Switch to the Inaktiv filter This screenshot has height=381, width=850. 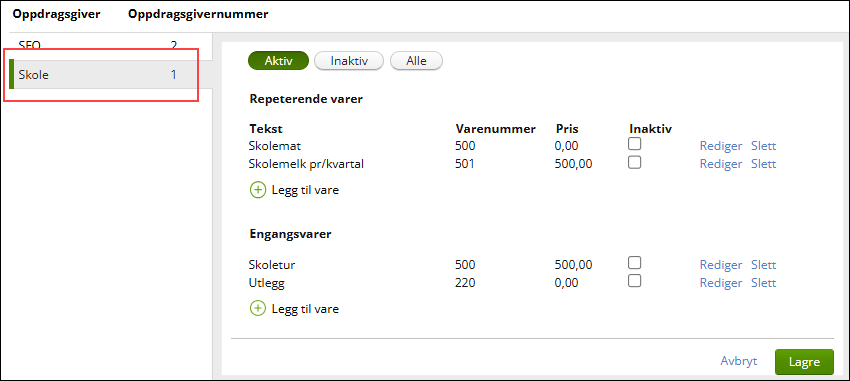click(x=349, y=61)
